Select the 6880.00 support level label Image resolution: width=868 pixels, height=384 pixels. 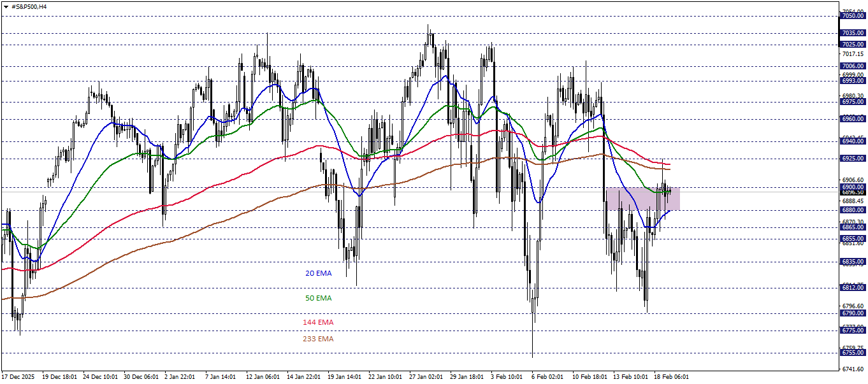[x=852, y=210]
